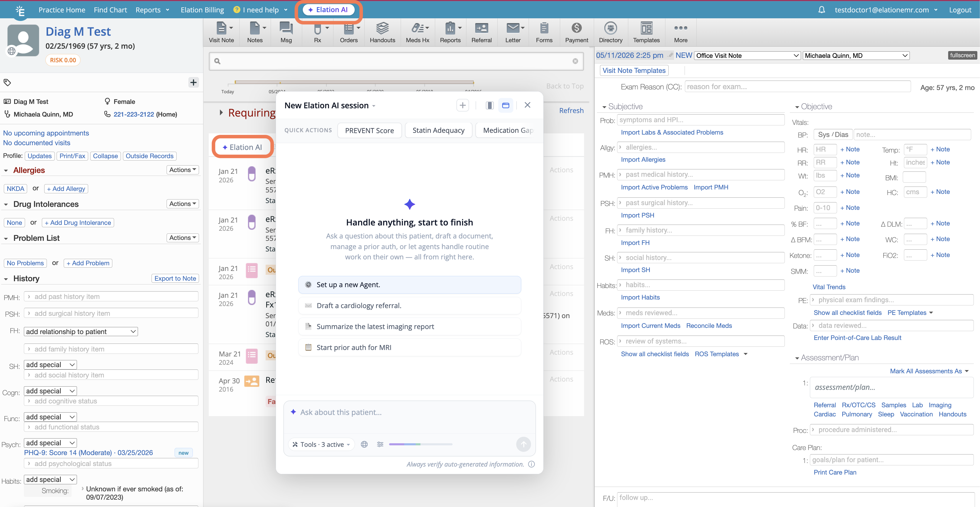Open Find Chart

point(110,10)
